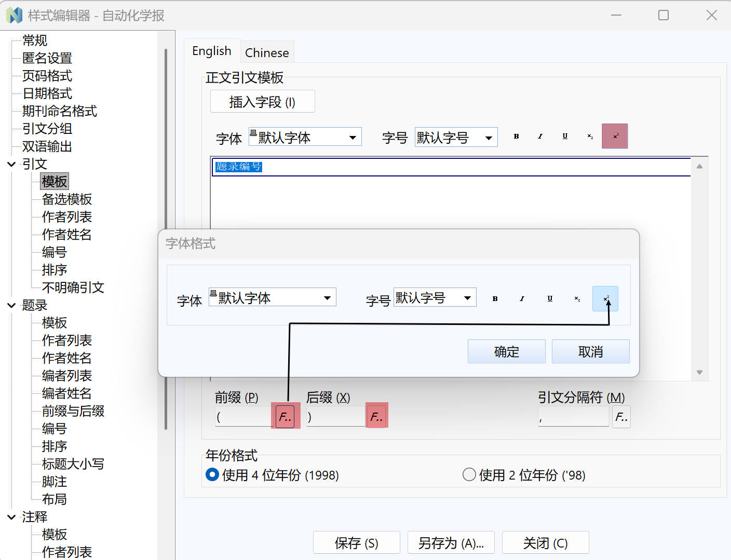Screen dimensions: 731x560
Task: Switch to the Chinese tab
Action: click(x=267, y=53)
